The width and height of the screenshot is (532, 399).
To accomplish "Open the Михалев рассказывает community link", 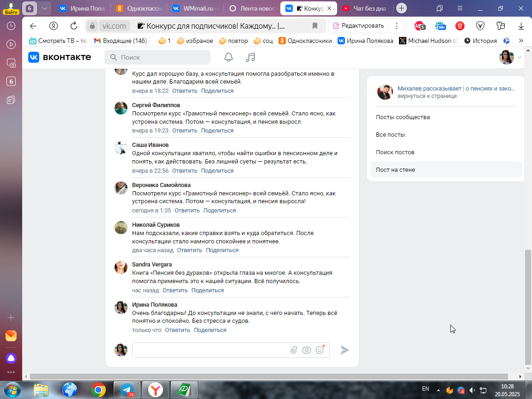I will [x=456, y=89].
